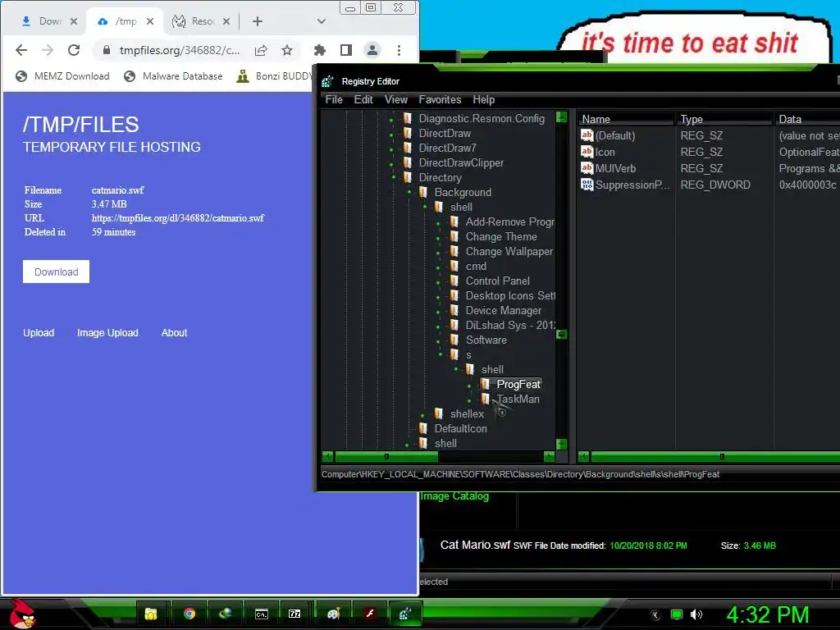Screen dimensions: 840x630
Task: Show hidden tray icons arrow
Action: pyautogui.click(x=655, y=615)
